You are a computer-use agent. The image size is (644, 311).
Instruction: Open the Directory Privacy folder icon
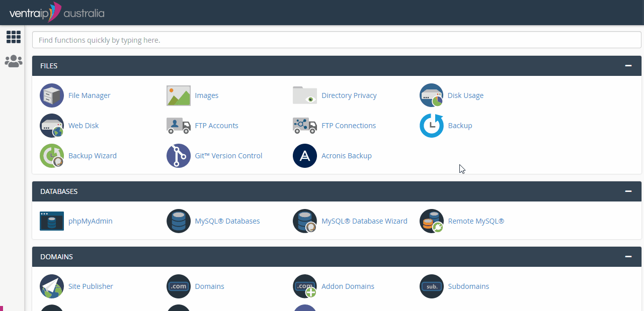coord(305,95)
